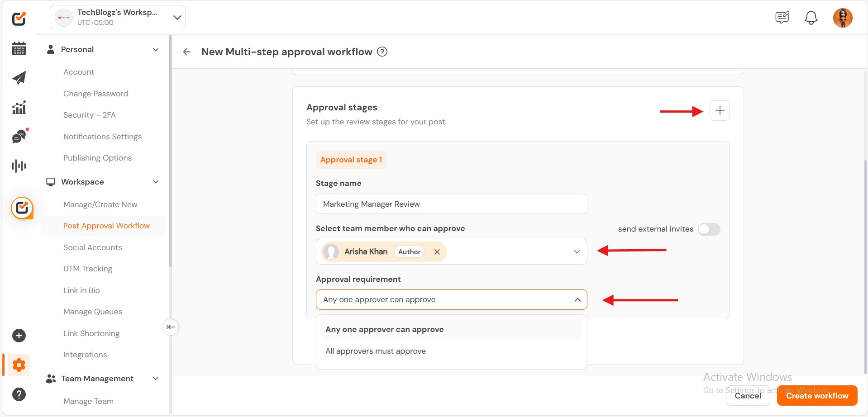Click the Stage name input field
Image resolution: width=868 pixels, height=417 pixels.
point(451,204)
